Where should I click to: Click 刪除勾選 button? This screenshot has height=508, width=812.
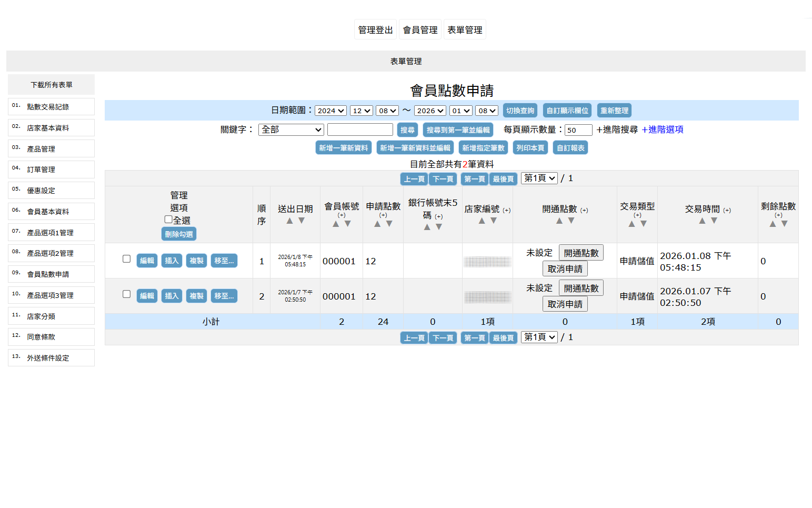click(179, 234)
